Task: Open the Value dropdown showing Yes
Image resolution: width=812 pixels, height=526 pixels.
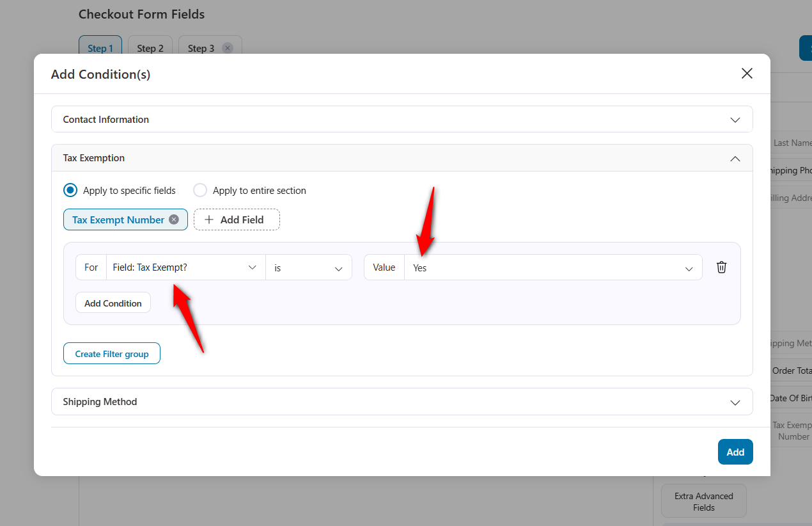Action: pos(689,267)
